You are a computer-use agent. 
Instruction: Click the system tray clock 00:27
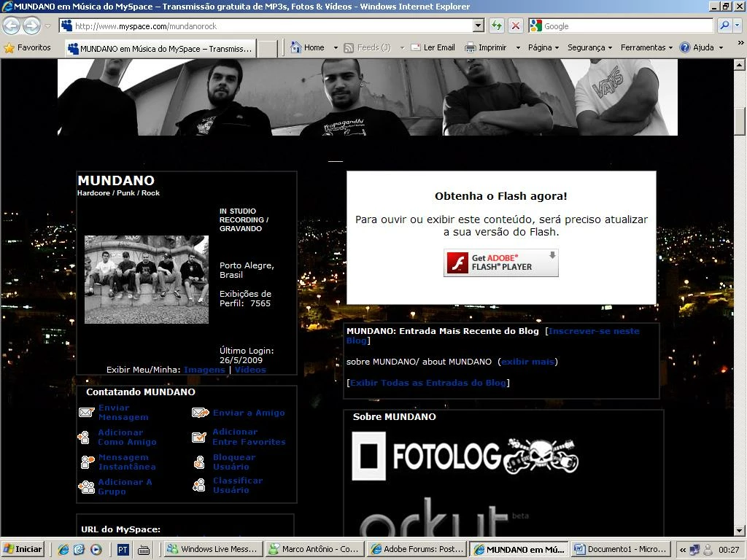[729, 550]
